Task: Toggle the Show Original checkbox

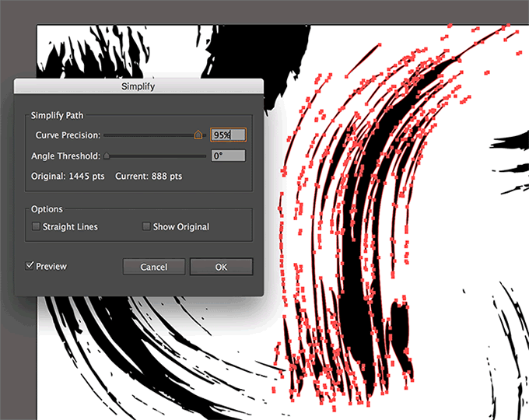Action: pos(146,227)
